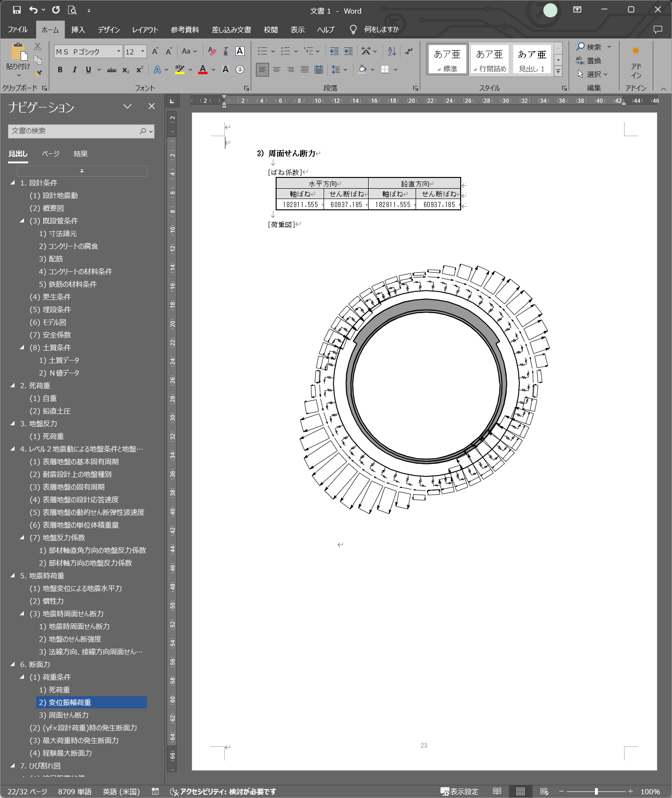
Task: Open the font name combo box
Action: point(88,51)
